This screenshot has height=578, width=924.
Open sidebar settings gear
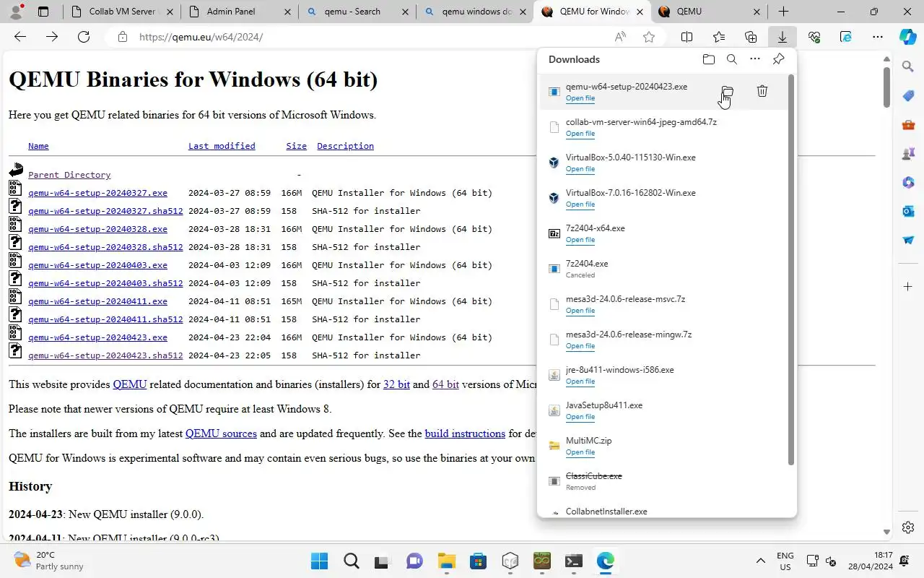(908, 527)
